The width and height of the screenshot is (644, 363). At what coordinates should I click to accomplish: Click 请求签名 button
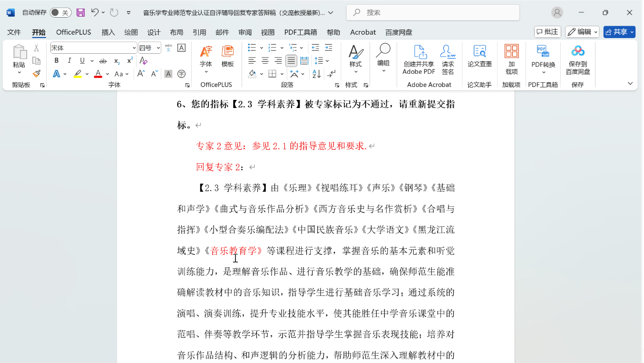coord(448,59)
